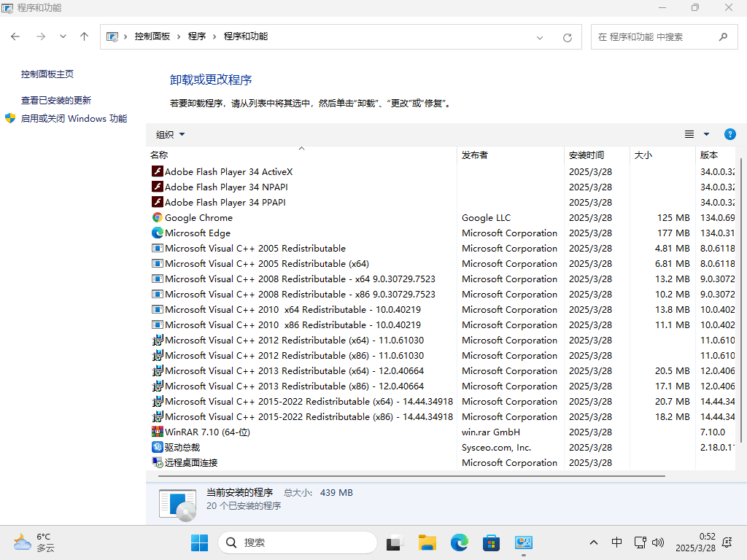This screenshot has width=747, height=560.
Task: Click the icon for Visual C++ 2010 x64 Redistributable
Action: coord(158,309)
